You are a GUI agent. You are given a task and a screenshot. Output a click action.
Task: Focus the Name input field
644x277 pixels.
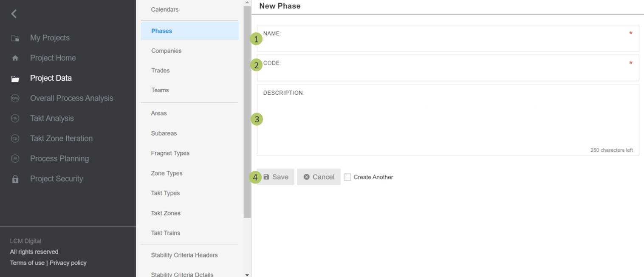447,42
